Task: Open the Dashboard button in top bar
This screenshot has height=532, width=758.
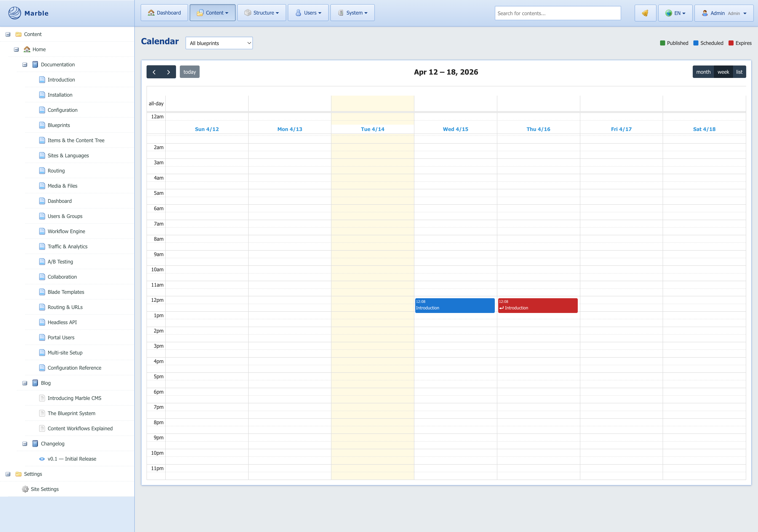Action: [164, 13]
